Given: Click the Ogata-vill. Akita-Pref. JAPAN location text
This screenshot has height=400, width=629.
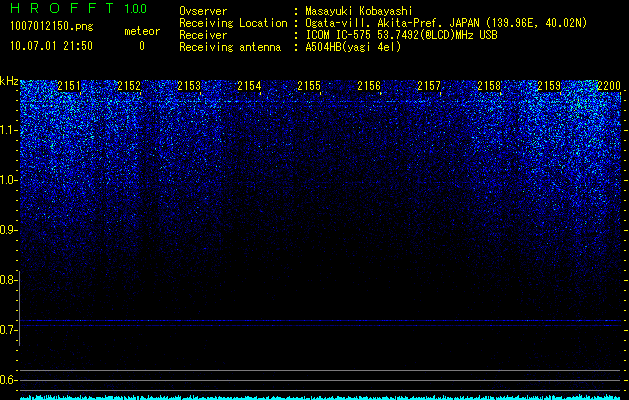Looking at the screenshot, I should (x=446, y=23).
